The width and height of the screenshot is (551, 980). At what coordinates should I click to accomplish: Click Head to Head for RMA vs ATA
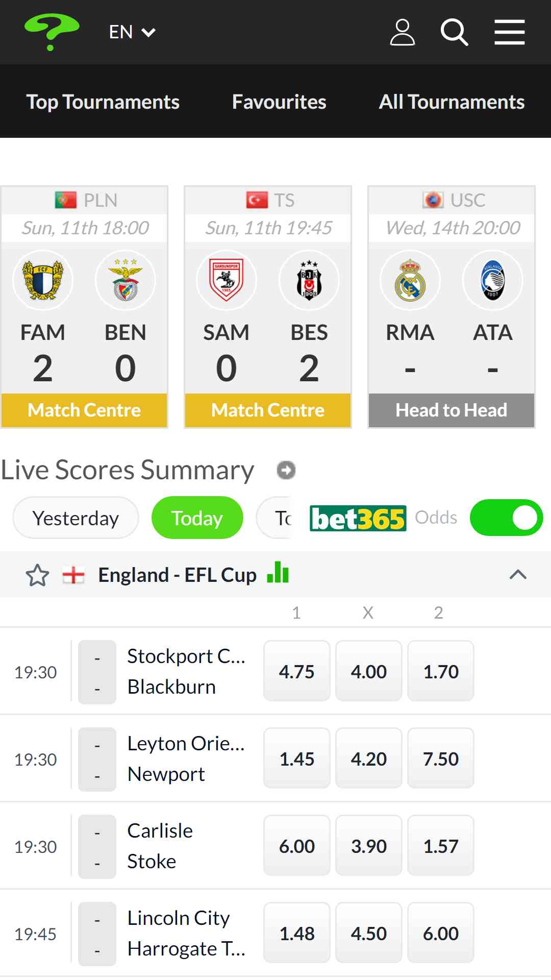pyautogui.click(x=452, y=410)
